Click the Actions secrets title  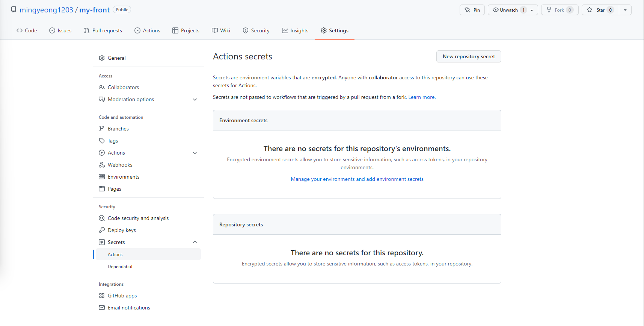pyautogui.click(x=243, y=56)
